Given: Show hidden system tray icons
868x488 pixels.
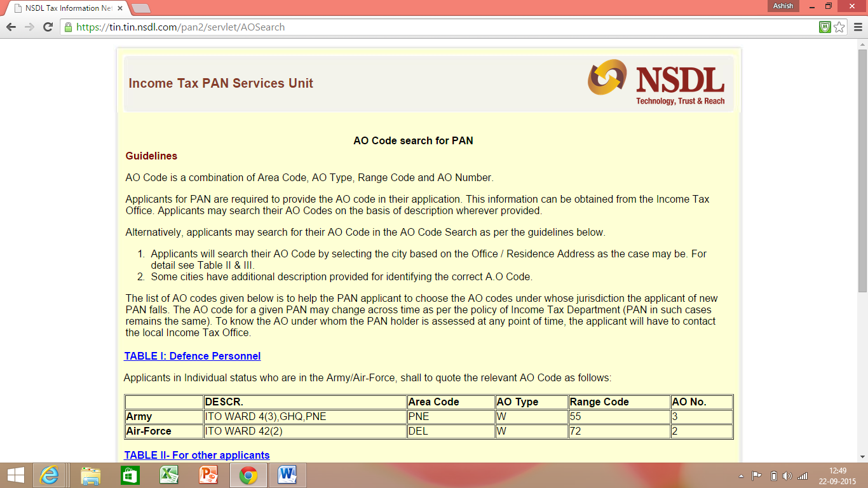Looking at the screenshot, I should [x=741, y=475].
